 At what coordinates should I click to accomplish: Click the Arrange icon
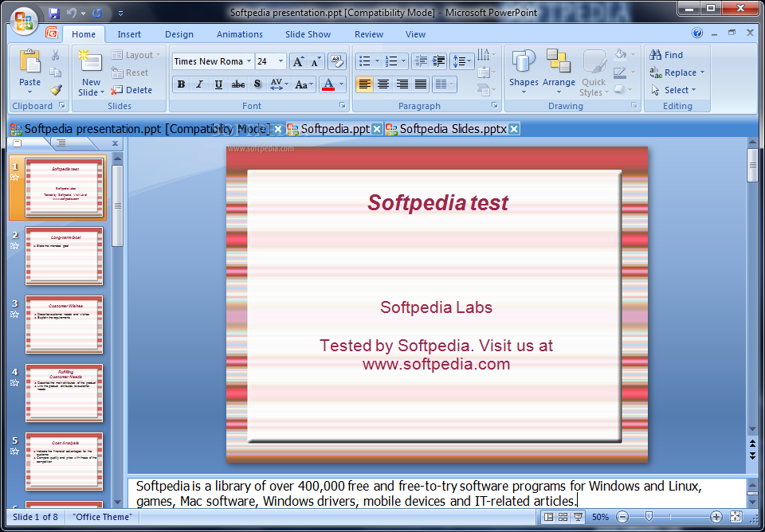559,62
